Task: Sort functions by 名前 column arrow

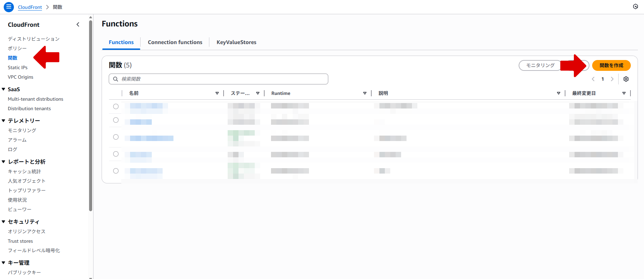Action: coord(217,93)
